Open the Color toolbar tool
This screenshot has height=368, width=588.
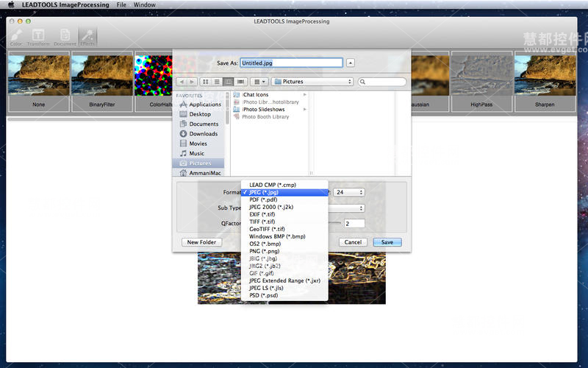16,38
